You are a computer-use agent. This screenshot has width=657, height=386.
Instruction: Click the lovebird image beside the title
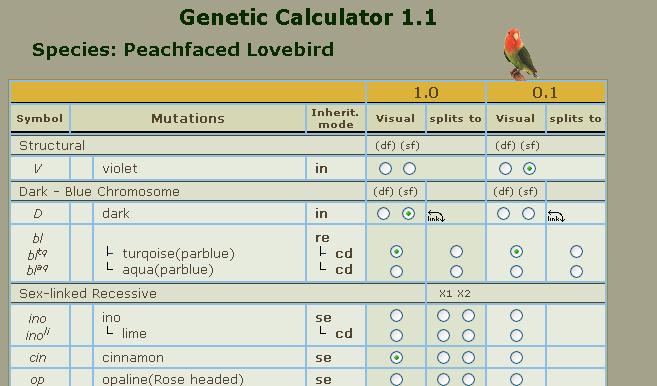520,54
